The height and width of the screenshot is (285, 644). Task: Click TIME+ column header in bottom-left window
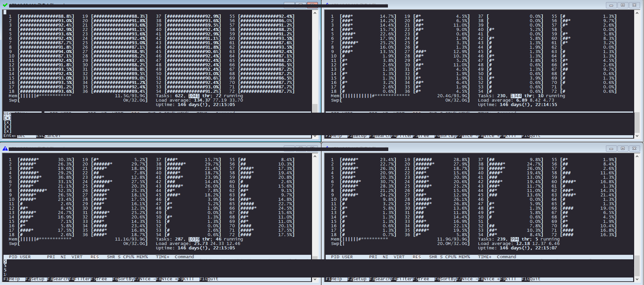(x=163, y=257)
